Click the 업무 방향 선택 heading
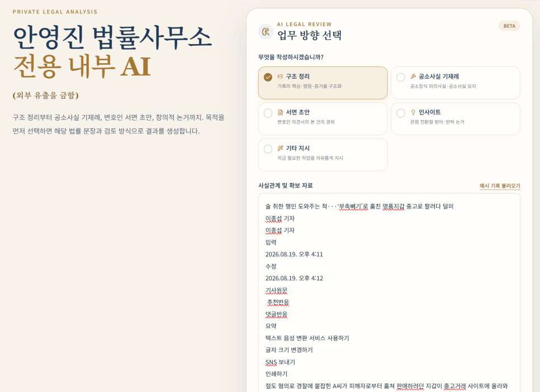The width and height of the screenshot is (540, 392). click(x=310, y=35)
